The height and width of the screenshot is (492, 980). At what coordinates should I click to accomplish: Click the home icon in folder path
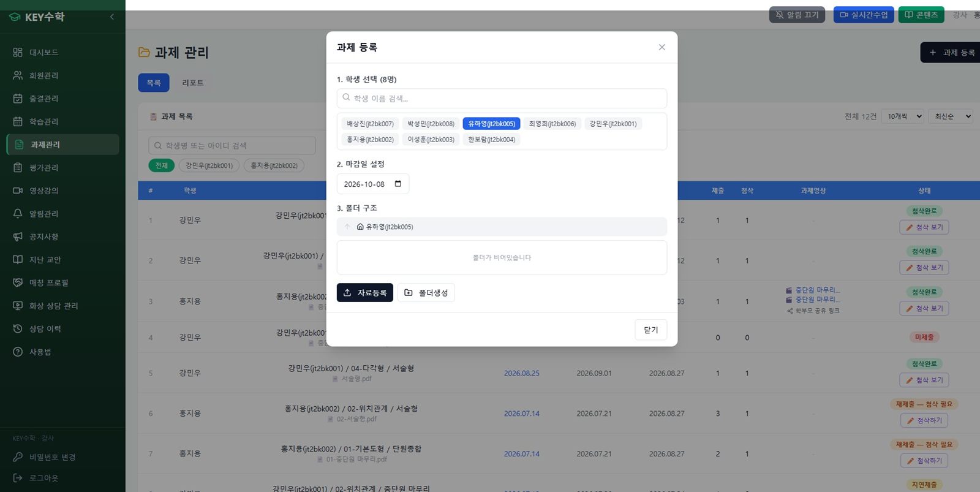[x=360, y=227]
